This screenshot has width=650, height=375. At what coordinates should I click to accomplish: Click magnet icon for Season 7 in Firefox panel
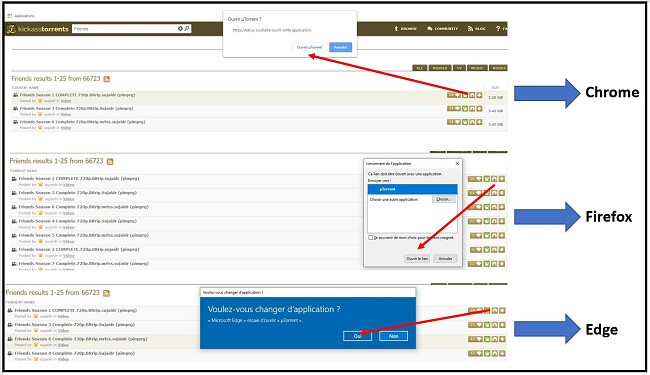click(494, 264)
